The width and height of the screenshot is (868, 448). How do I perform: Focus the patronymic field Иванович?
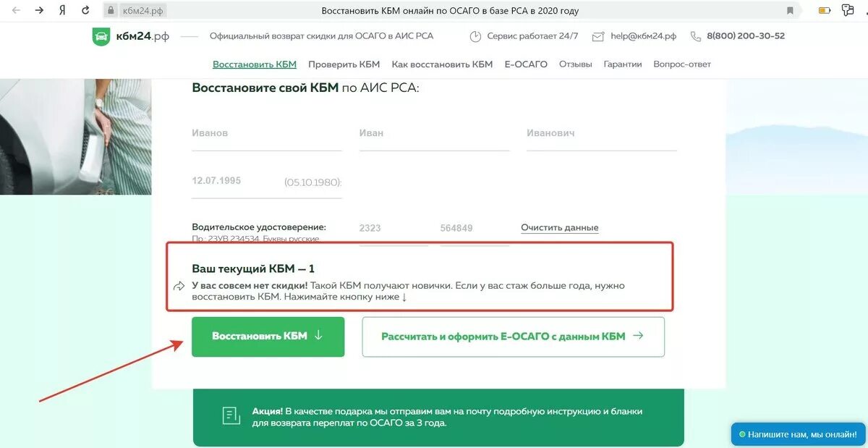(x=602, y=134)
